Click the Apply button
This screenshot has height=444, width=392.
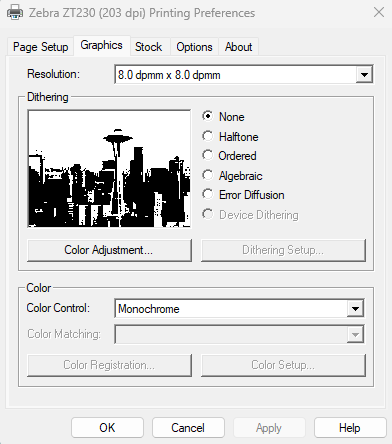(269, 428)
